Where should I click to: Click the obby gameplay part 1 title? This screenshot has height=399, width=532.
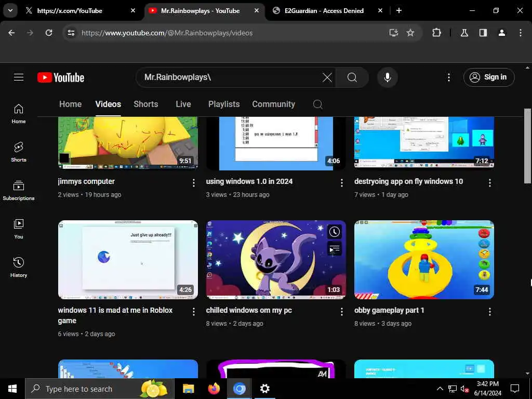click(389, 310)
